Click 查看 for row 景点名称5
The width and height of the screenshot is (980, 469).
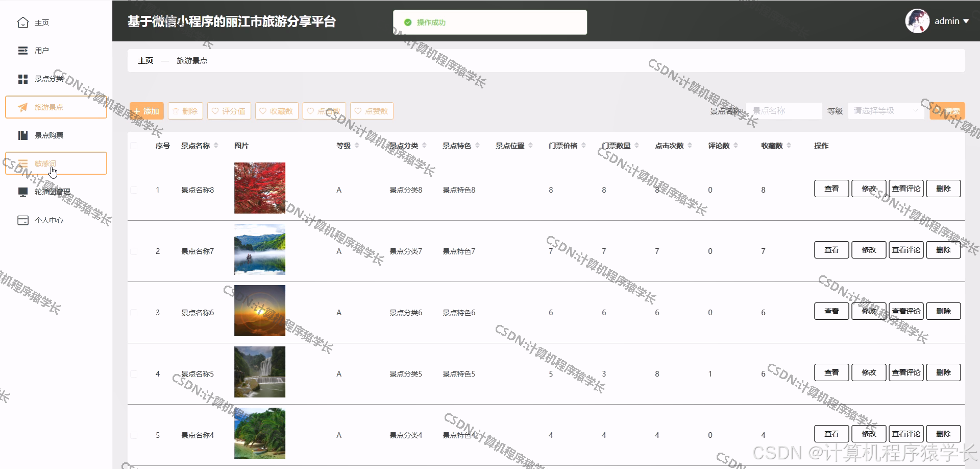coord(831,372)
